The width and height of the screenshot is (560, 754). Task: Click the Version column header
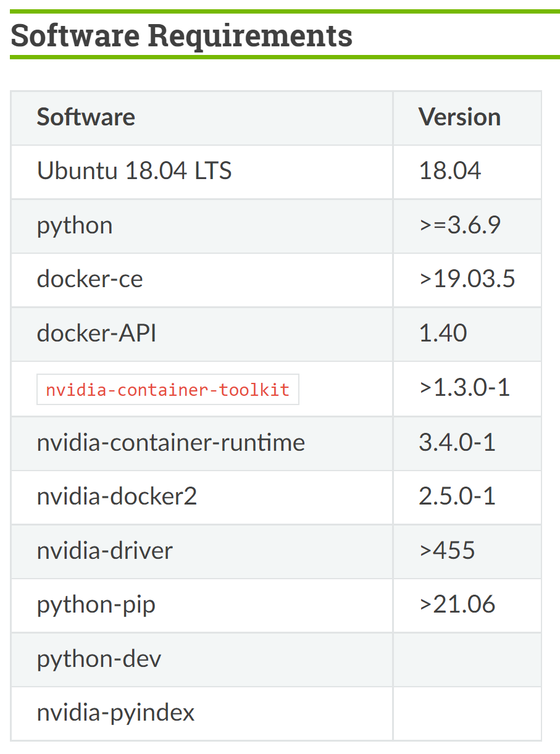click(x=459, y=117)
